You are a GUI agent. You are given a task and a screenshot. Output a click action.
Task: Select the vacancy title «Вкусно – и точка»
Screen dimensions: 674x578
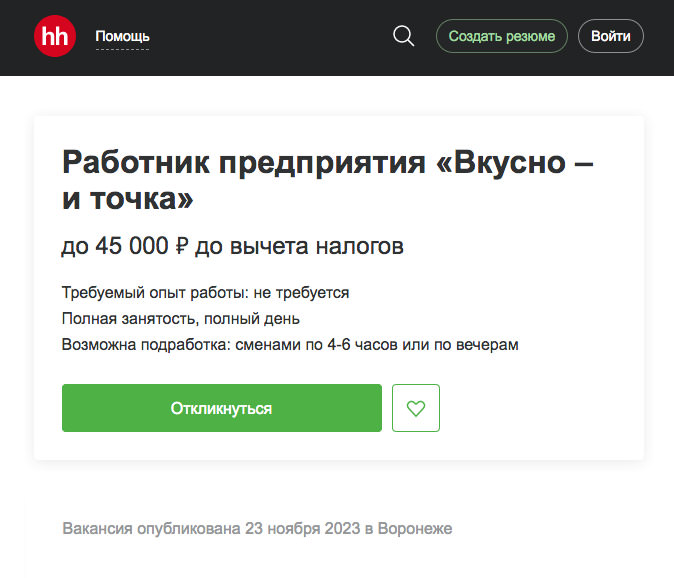(x=328, y=180)
